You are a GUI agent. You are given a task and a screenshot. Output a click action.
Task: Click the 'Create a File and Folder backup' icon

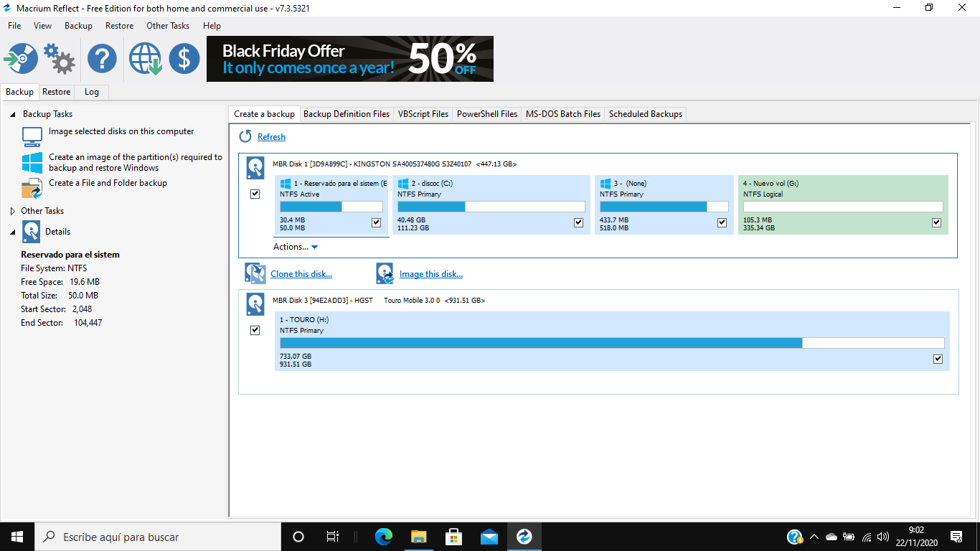[x=32, y=189]
